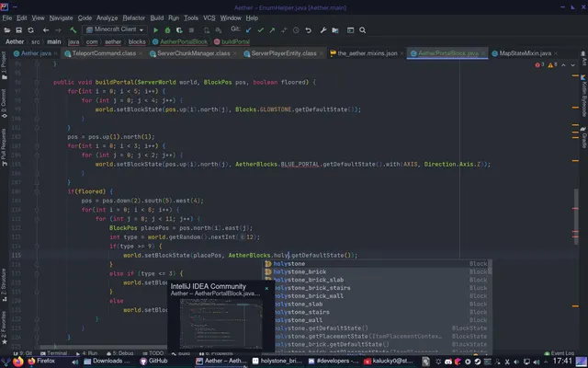Open Project Structure folder icon

pos(335,30)
